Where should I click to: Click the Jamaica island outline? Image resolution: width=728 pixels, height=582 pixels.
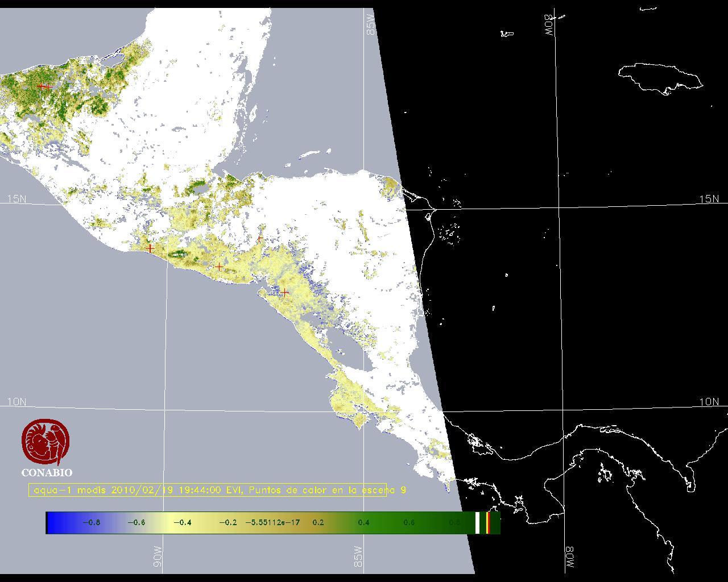(x=660, y=77)
